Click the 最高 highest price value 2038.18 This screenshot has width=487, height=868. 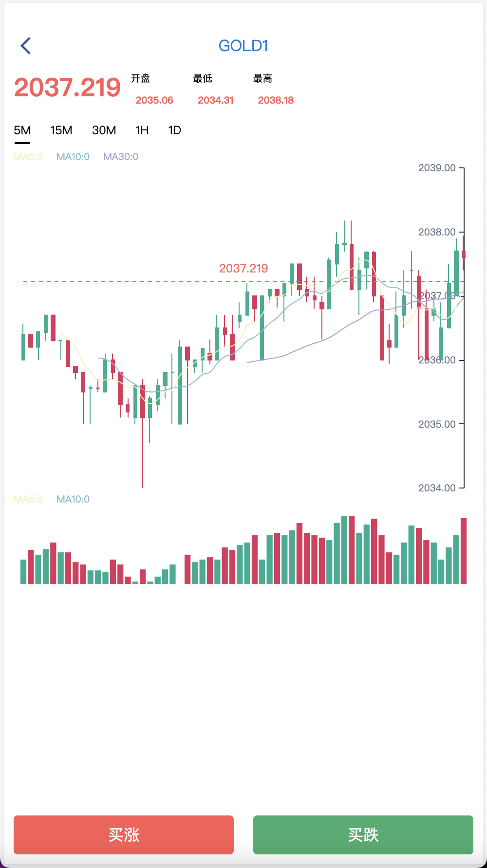(276, 100)
